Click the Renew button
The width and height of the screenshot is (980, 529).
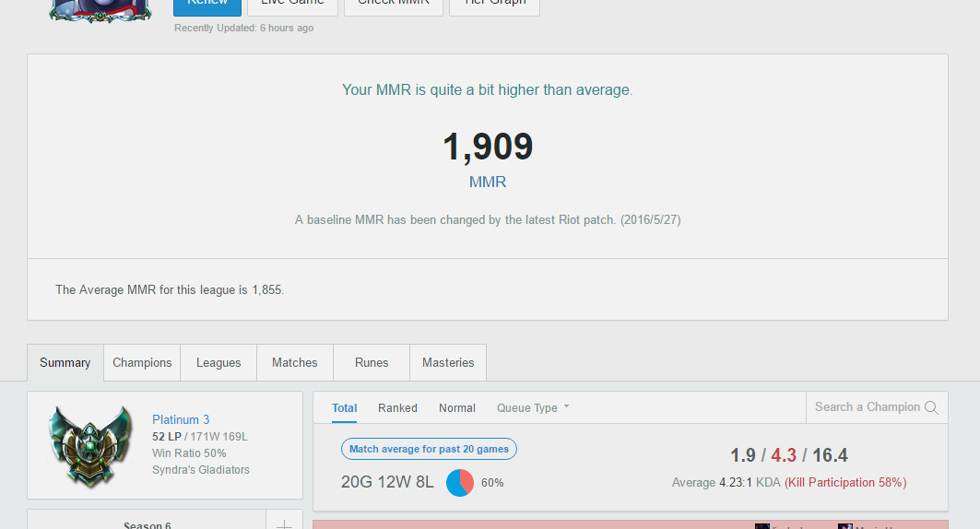207,6
